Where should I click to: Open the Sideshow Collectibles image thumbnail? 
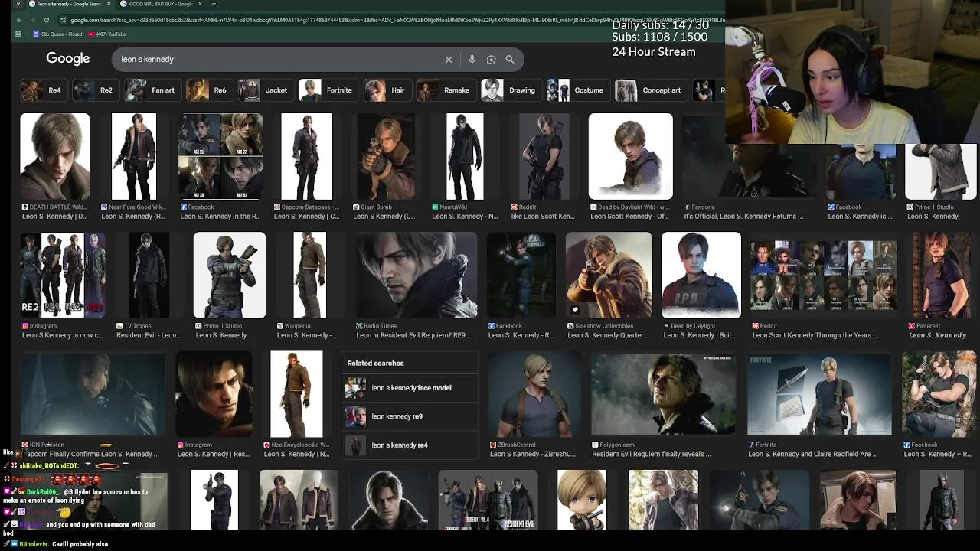(609, 275)
